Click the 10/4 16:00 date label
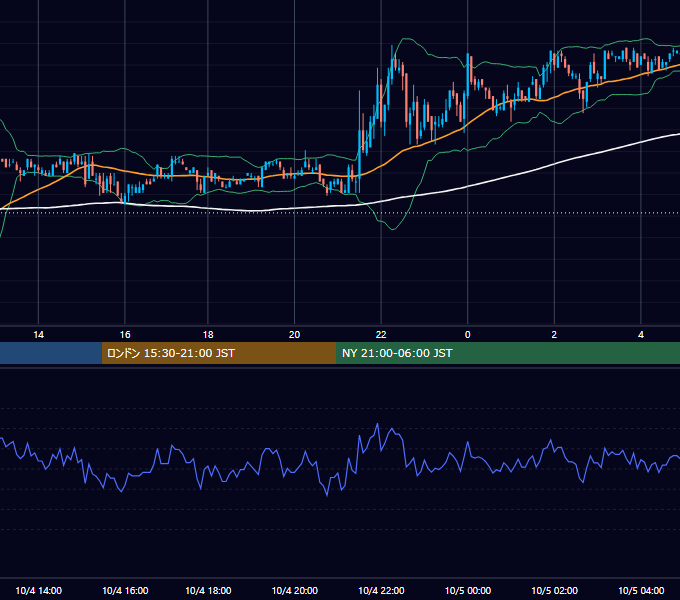 [x=125, y=590]
